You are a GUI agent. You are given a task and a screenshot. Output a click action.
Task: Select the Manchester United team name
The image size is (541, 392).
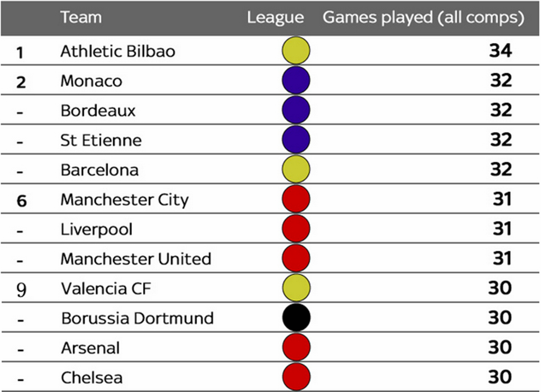tap(136, 259)
